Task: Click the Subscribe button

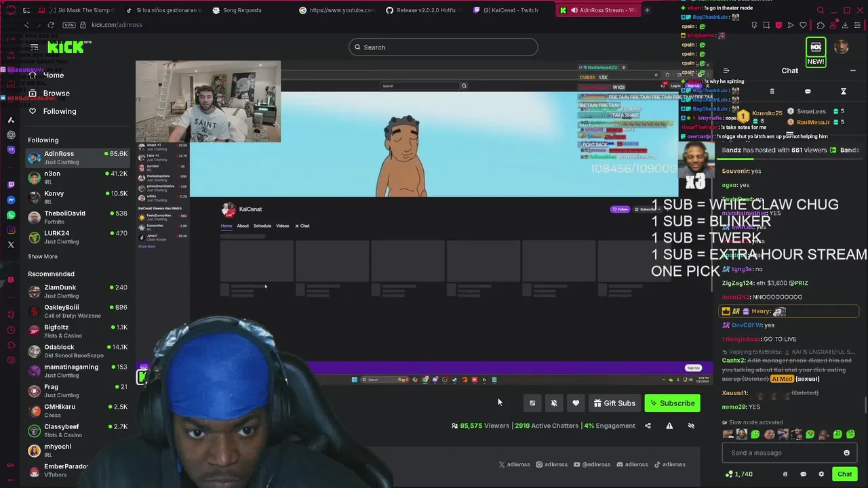Action: 672,403
